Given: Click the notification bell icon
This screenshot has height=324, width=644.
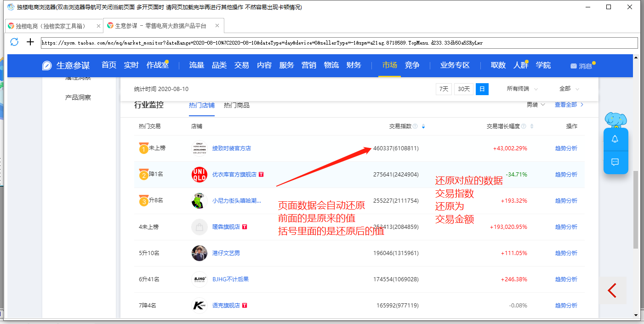Looking at the screenshot, I should [x=615, y=139].
